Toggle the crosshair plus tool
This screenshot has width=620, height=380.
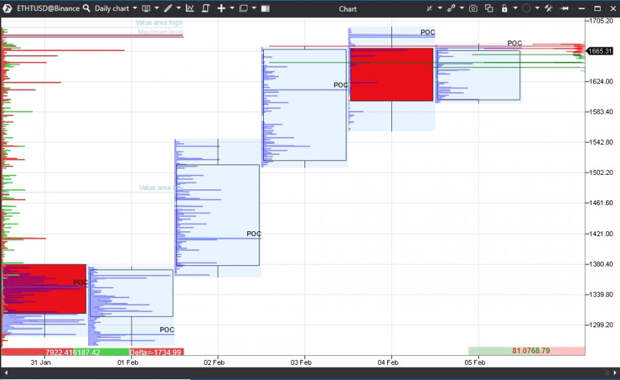(221, 8)
